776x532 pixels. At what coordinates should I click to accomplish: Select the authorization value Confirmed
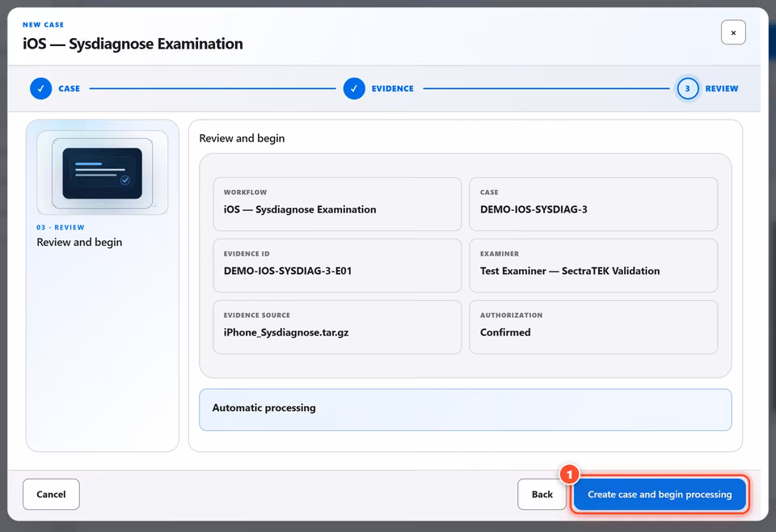505,332
